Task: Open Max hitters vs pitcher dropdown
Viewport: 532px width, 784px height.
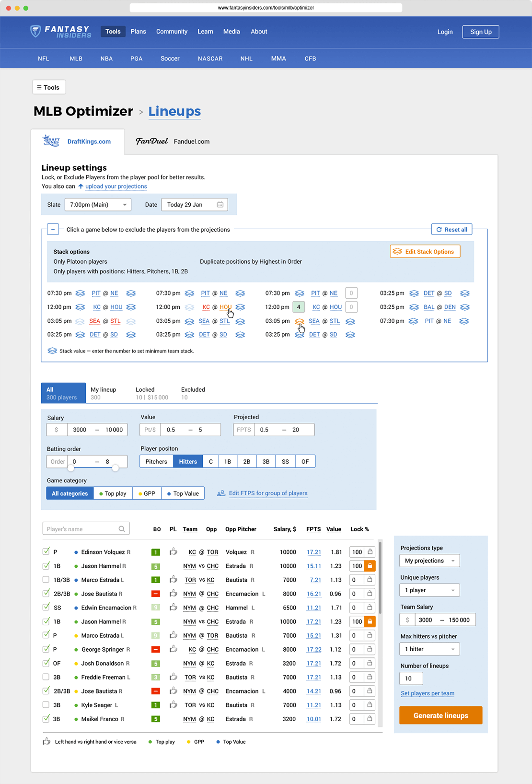Action: click(x=429, y=649)
